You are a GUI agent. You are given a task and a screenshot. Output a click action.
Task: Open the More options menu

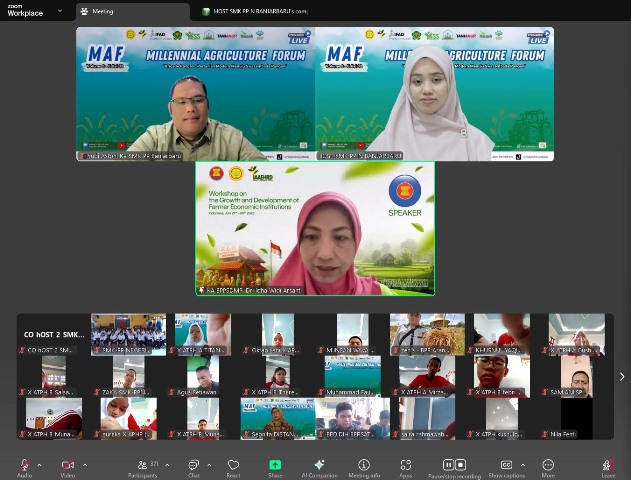[x=548, y=465]
